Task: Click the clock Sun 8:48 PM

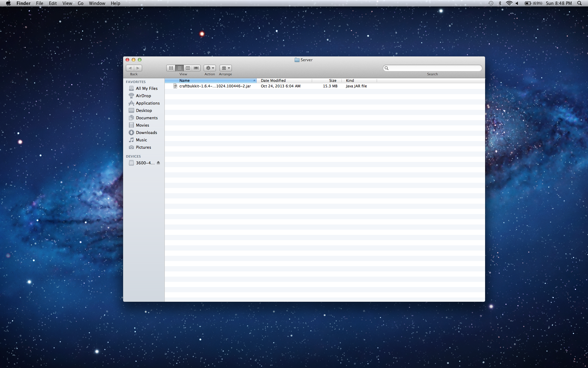Action: [559, 3]
